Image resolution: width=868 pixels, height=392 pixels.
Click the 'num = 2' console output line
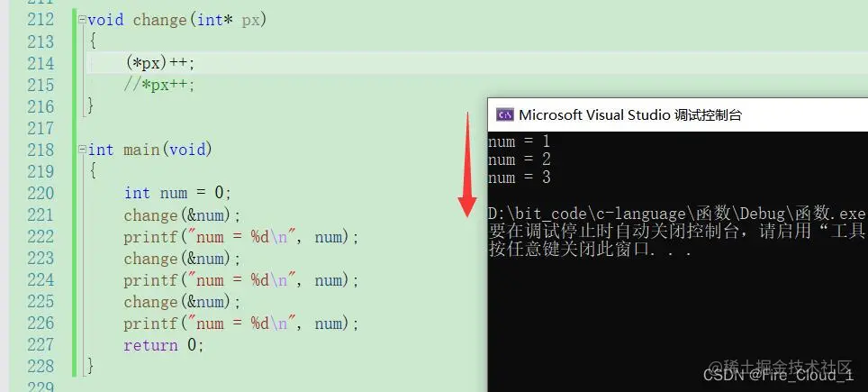click(520, 160)
